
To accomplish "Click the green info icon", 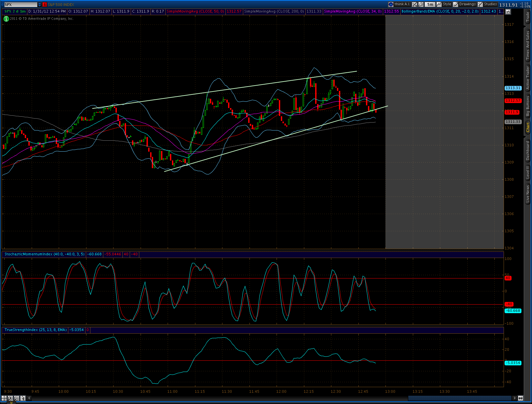I will tap(6, 19).
